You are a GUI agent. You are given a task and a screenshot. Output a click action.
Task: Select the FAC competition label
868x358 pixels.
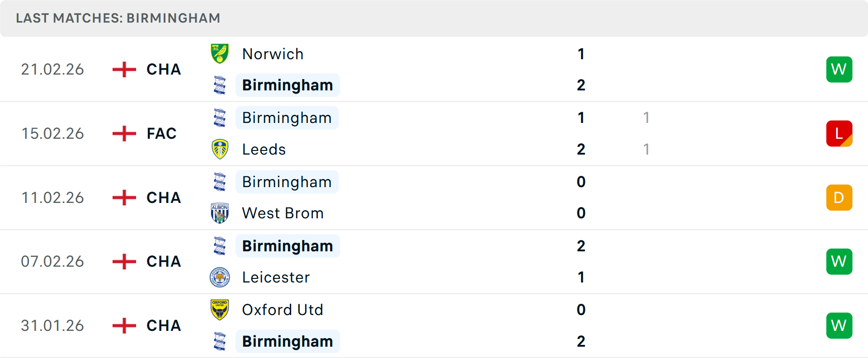(x=161, y=133)
